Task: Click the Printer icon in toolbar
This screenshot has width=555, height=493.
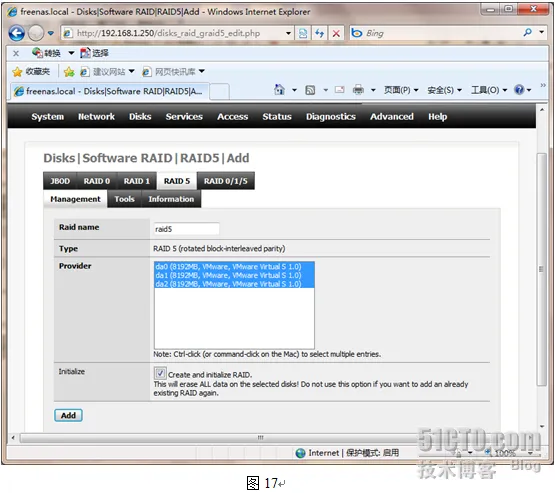Action: pos(358,90)
